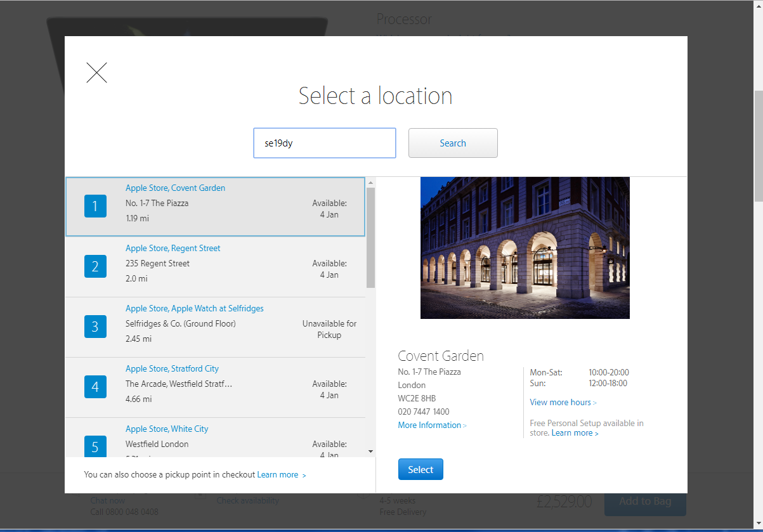Click the '4.66 mi' distance text
This screenshot has height=532, width=763.
click(138, 399)
